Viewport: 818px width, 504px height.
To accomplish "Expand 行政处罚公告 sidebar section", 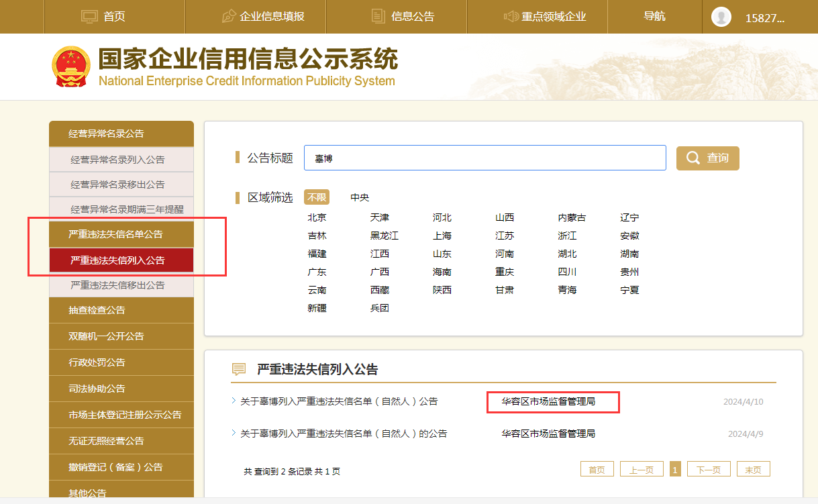I will click(121, 362).
